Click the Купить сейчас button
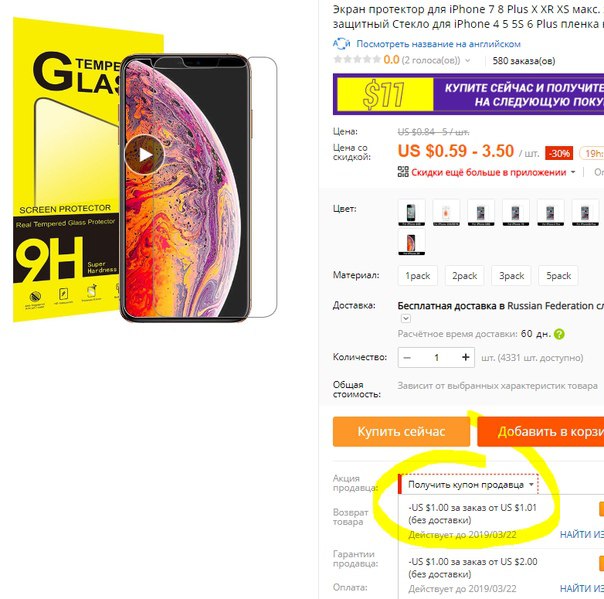Image resolution: width=604 pixels, height=599 pixels. click(401, 431)
